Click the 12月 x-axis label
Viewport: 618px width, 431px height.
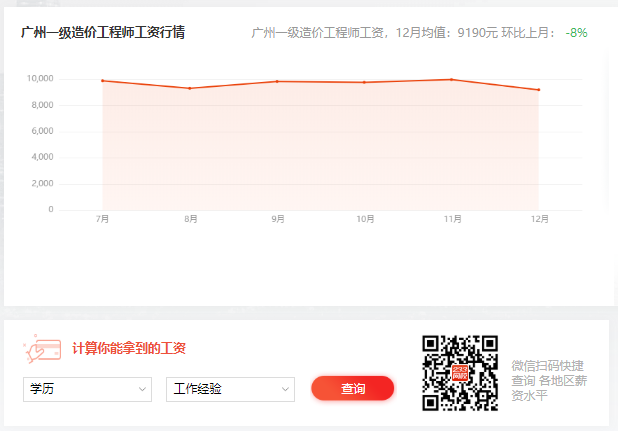[540, 219]
